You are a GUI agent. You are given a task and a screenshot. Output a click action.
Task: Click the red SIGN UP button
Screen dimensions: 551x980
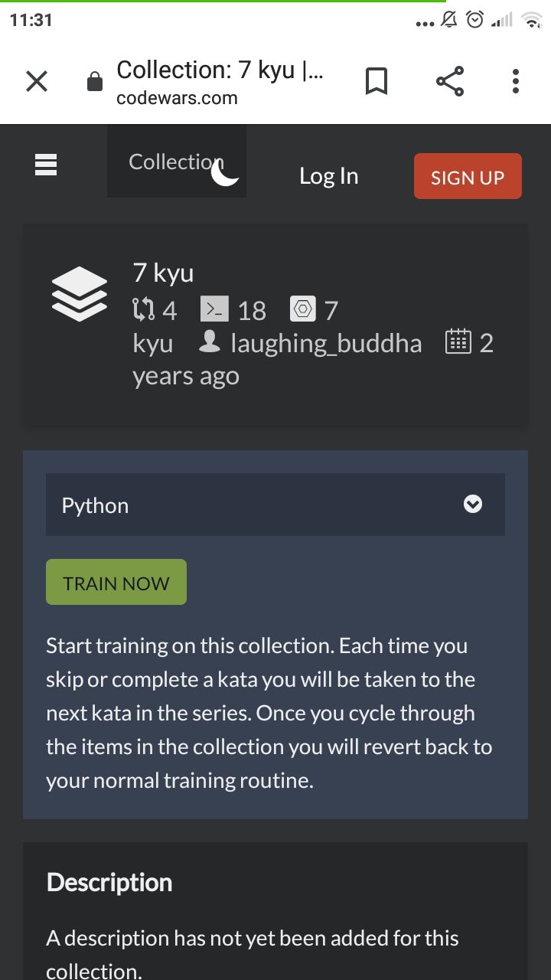click(x=468, y=176)
